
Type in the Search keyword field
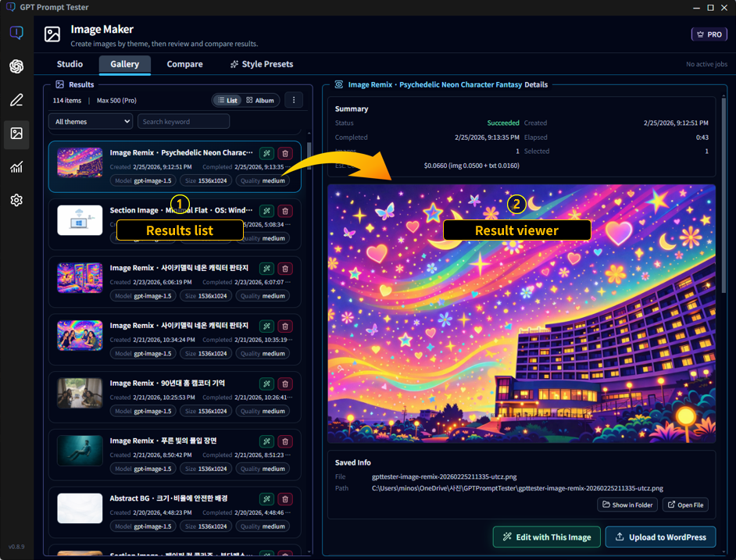tap(184, 121)
